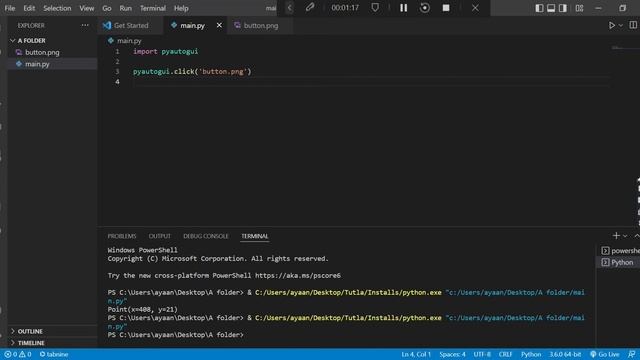The height and width of the screenshot is (360, 640).
Task: Stop the screen recording
Action: coord(446,8)
